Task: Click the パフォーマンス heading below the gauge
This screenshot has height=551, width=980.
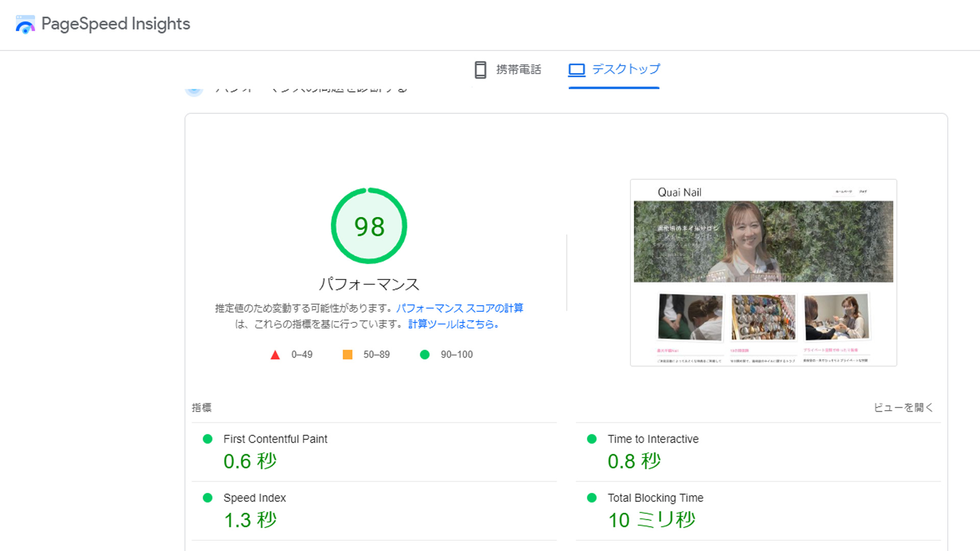Action: (369, 285)
